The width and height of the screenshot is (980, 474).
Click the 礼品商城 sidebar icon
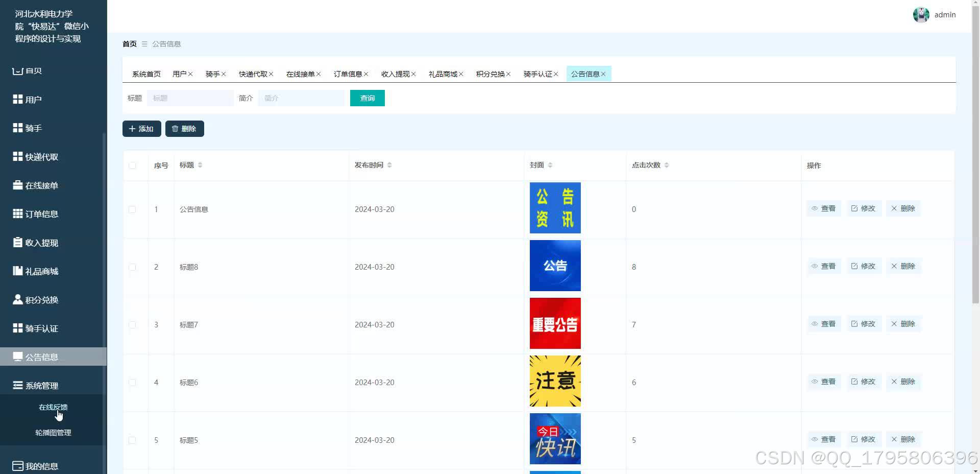click(18, 271)
